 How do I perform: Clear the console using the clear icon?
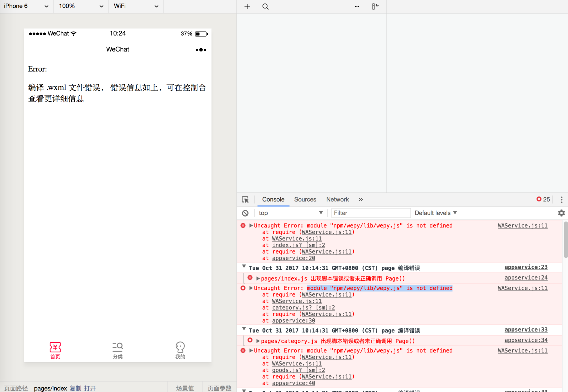[245, 213]
